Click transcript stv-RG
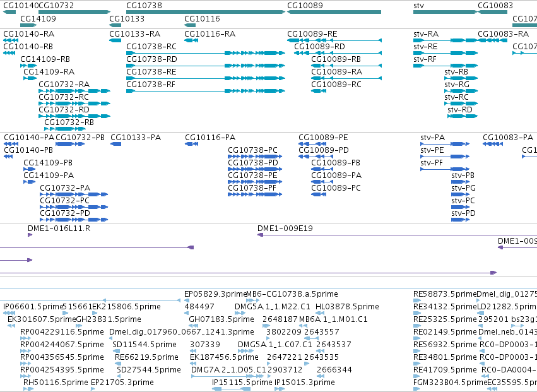 pyautogui.click(x=457, y=85)
